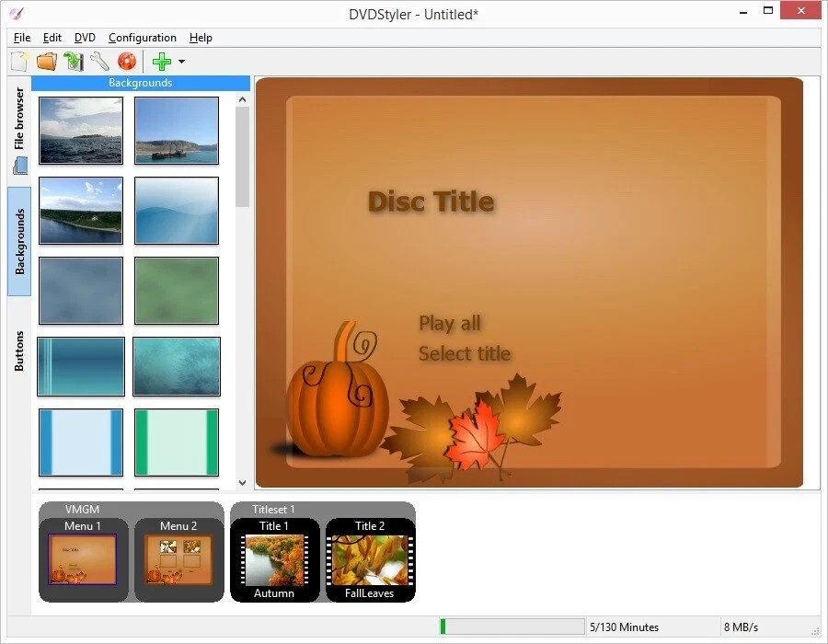The height and width of the screenshot is (644, 828).
Task: Open the DVD menu
Action: tap(84, 38)
